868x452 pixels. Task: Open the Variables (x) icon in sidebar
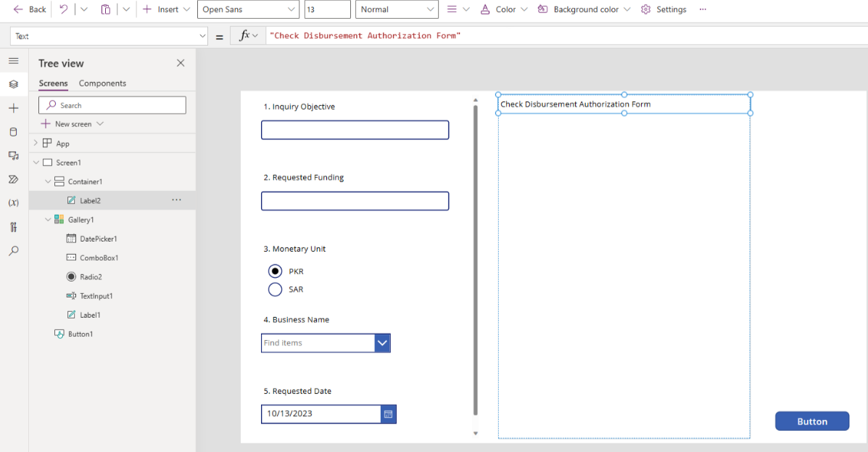pos(14,202)
